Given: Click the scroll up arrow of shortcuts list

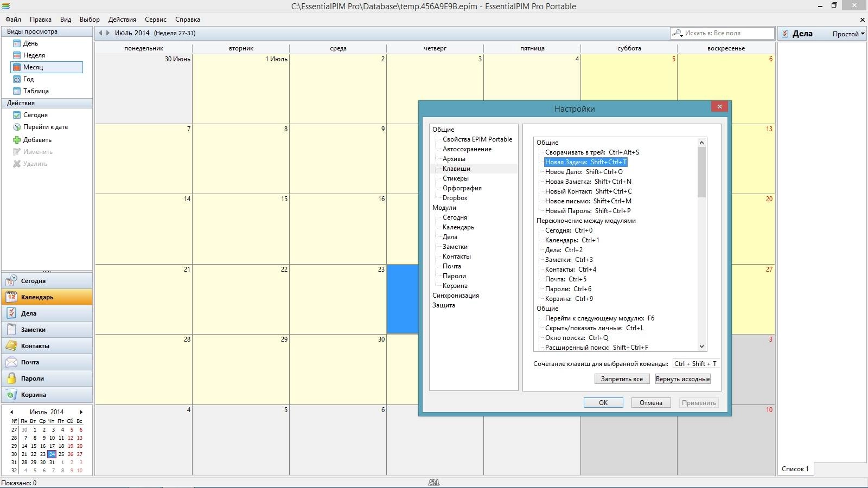Looking at the screenshot, I should tap(701, 143).
